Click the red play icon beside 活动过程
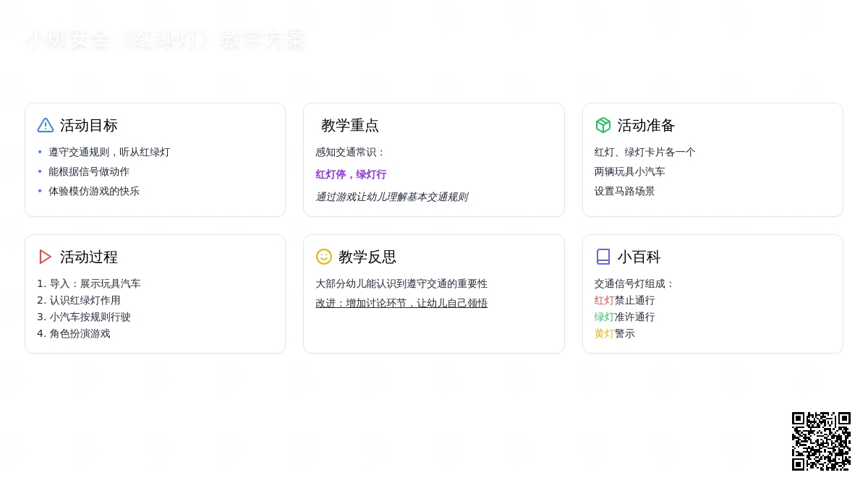The width and height of the screenshot is (868, 488). (46, 257)
